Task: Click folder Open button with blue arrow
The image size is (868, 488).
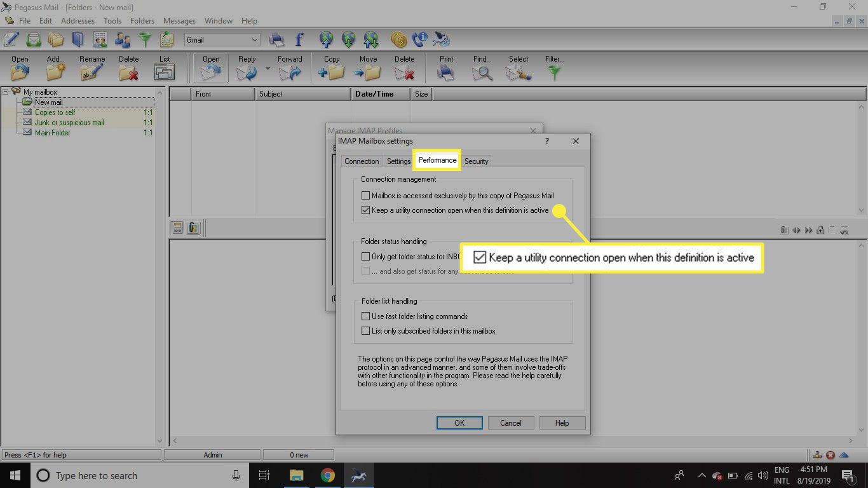Action: [20, 67]
